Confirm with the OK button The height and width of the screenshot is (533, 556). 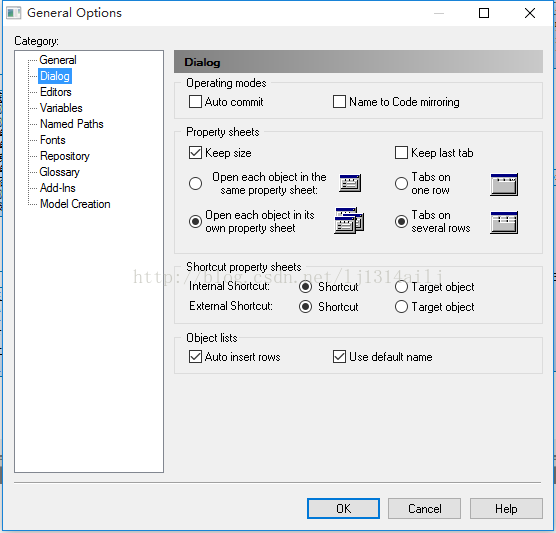(343, 509)
